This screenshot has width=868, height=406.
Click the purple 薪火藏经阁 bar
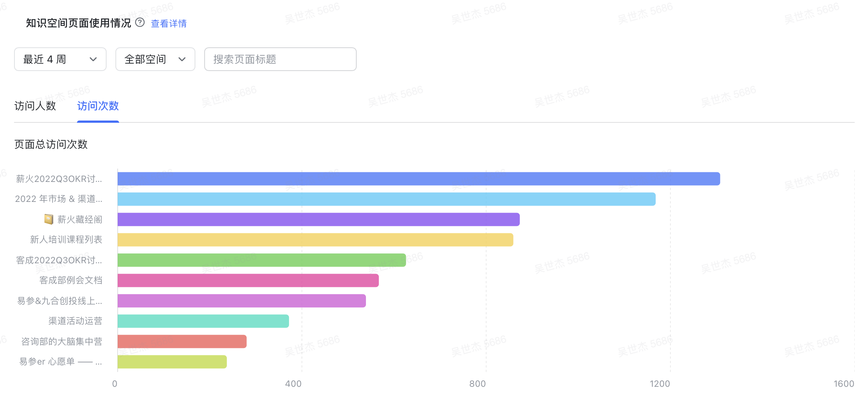(319, 220)
